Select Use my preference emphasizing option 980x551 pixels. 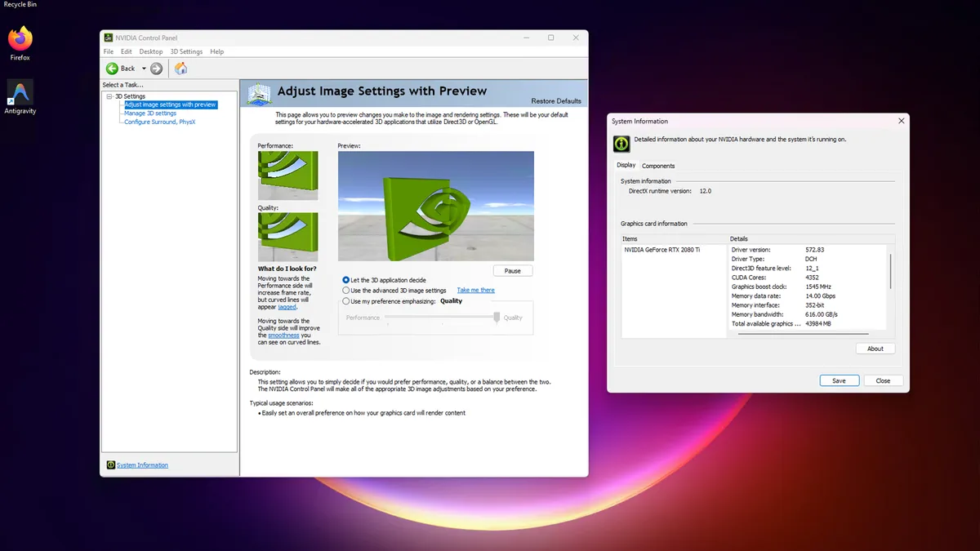[x=346, y=301]
